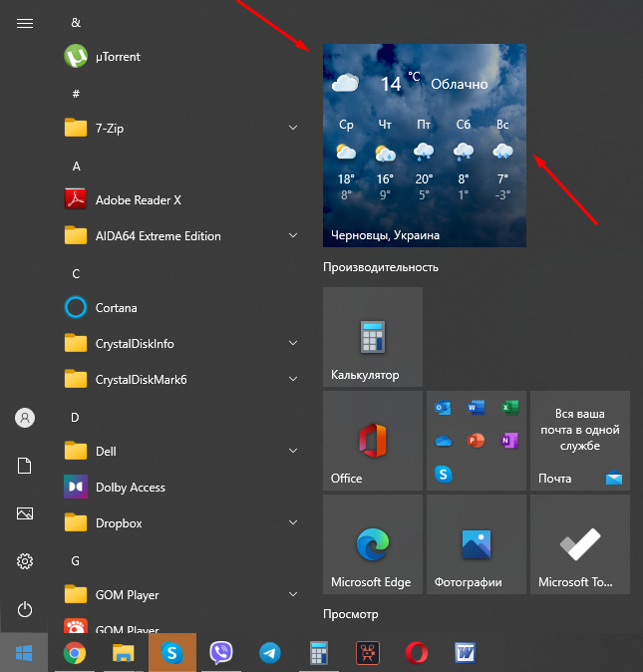
Task: Open the weather tile for Черновцы
Action: 425,146
